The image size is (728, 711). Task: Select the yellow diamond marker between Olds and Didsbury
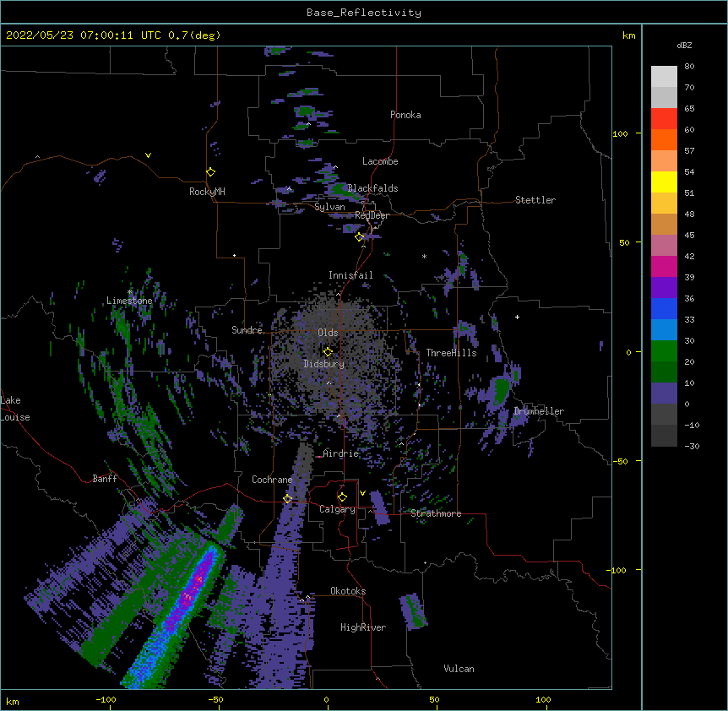point(329,352)
